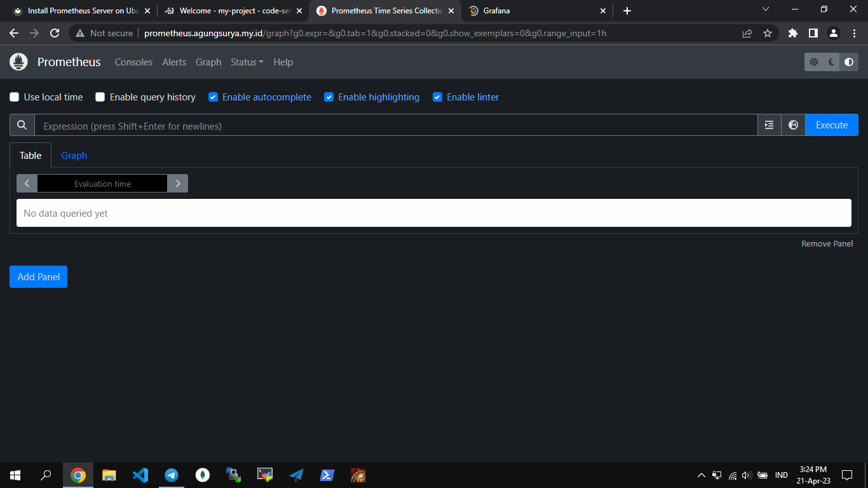Disable the Enable autocomplete checkbox
Viewport: 868px width, 488px height.
[x=214, y=97]
